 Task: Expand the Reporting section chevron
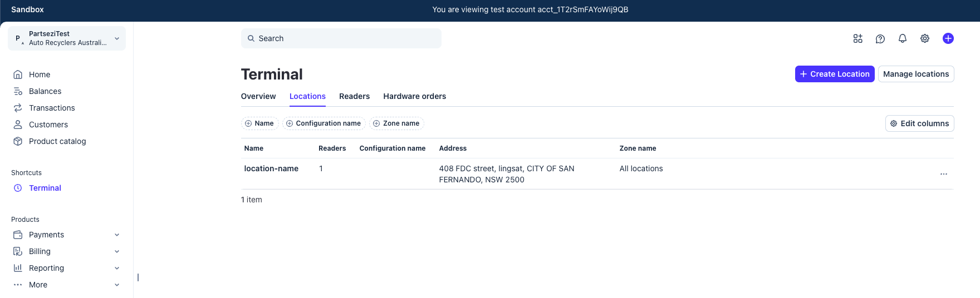pyautogui.click(x=117, y=268)
